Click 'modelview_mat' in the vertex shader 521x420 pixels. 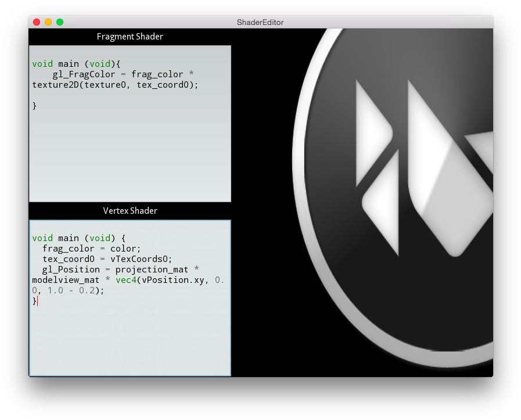point(66,280)
